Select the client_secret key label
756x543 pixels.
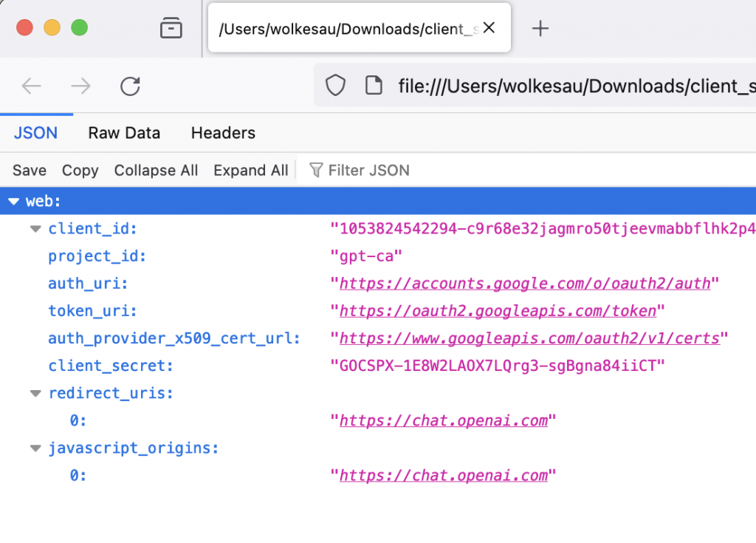click(111, 366)
